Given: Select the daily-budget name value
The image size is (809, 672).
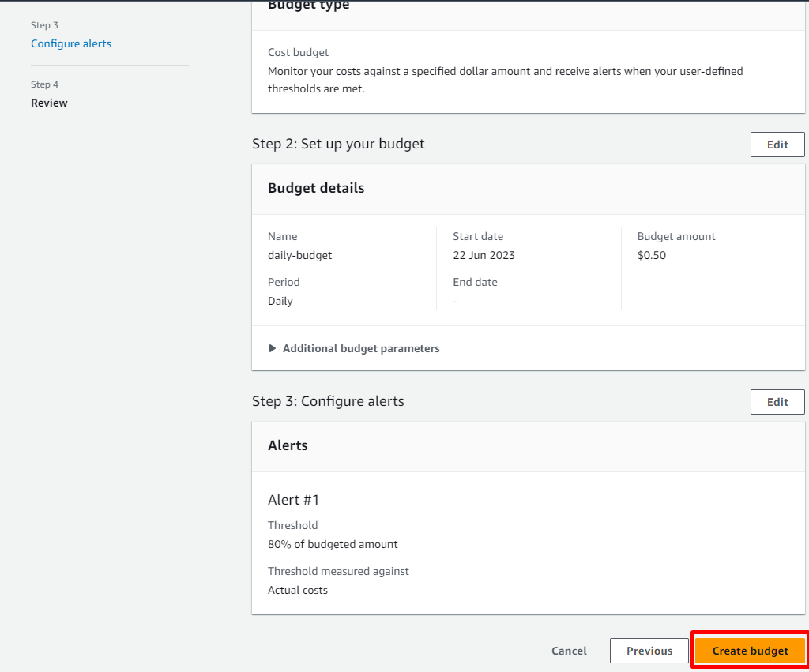Looking at the screenshot, I should (x=299, y=255).
